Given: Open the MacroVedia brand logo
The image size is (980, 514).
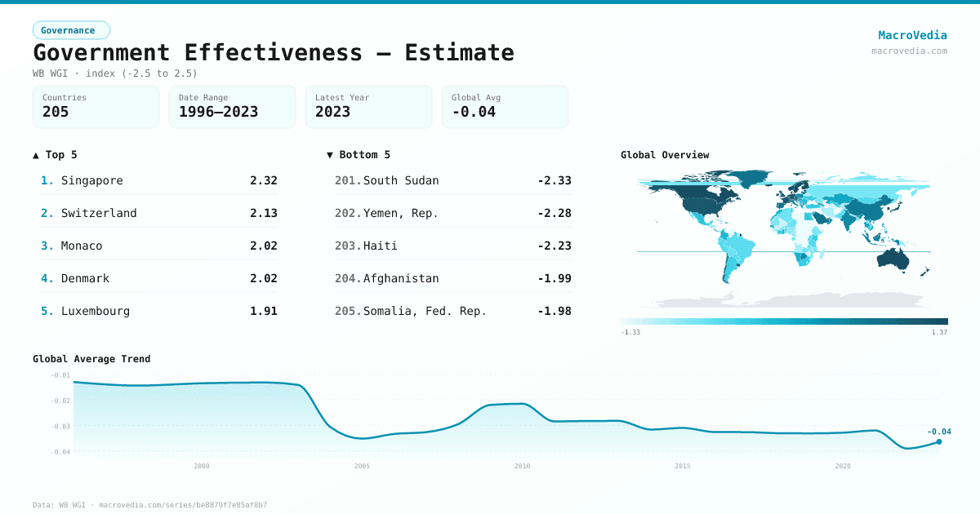Looking at the screenshot, I should tap(912, 35).
